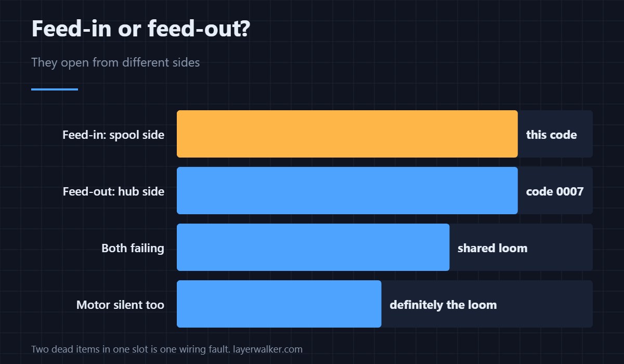
Task: Click the 'Motor silent too' row label
Action: point(120,305)
